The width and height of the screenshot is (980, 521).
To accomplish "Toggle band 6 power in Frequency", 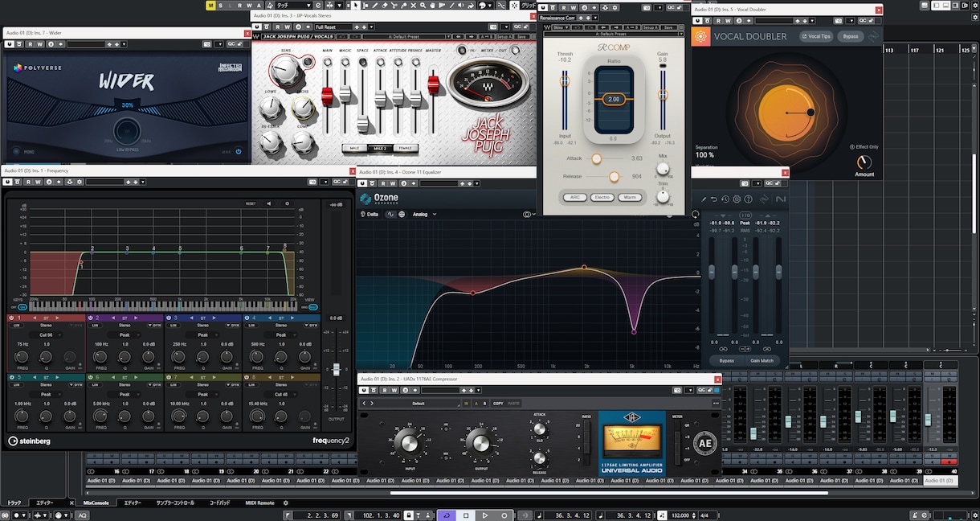I will click(90, 377).
